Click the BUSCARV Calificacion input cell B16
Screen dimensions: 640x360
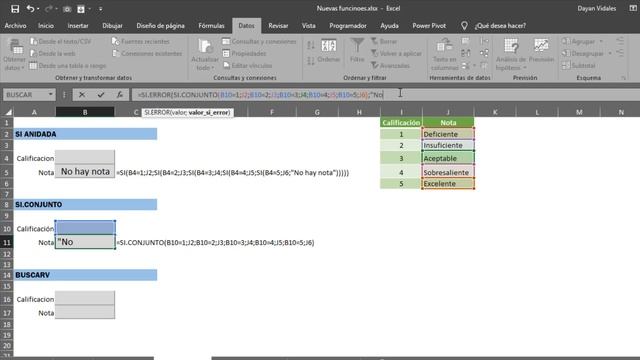(x=85, y=298)
